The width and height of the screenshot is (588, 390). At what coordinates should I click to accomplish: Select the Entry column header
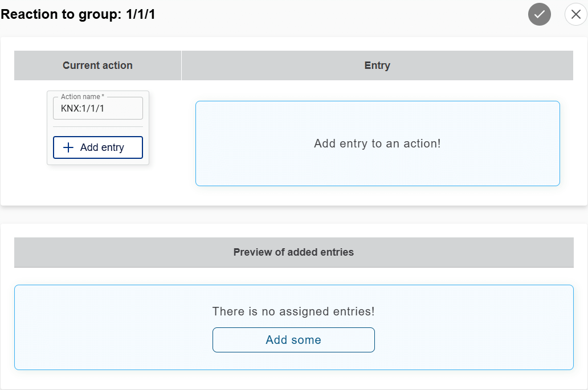coord(377,65)
